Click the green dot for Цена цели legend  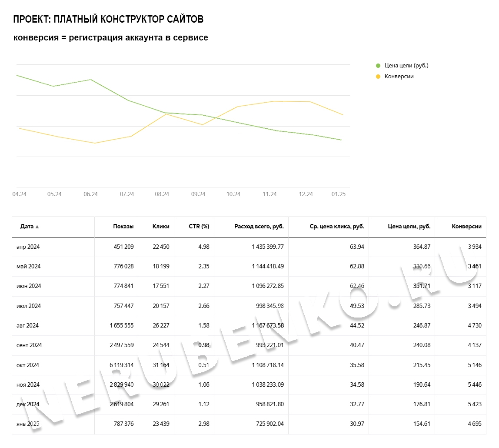(x=378, y=66)
